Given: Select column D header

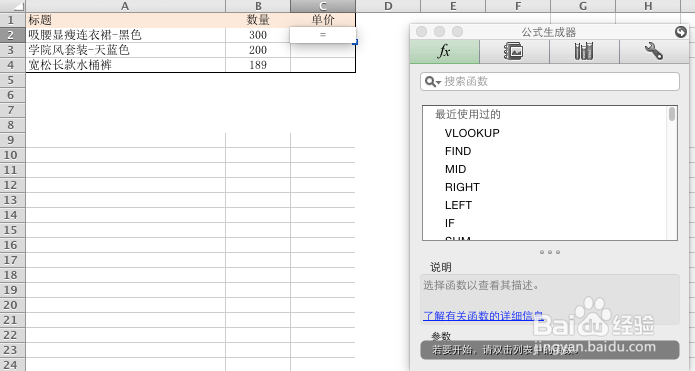Looking at the screenshot, I should point(388,6).
